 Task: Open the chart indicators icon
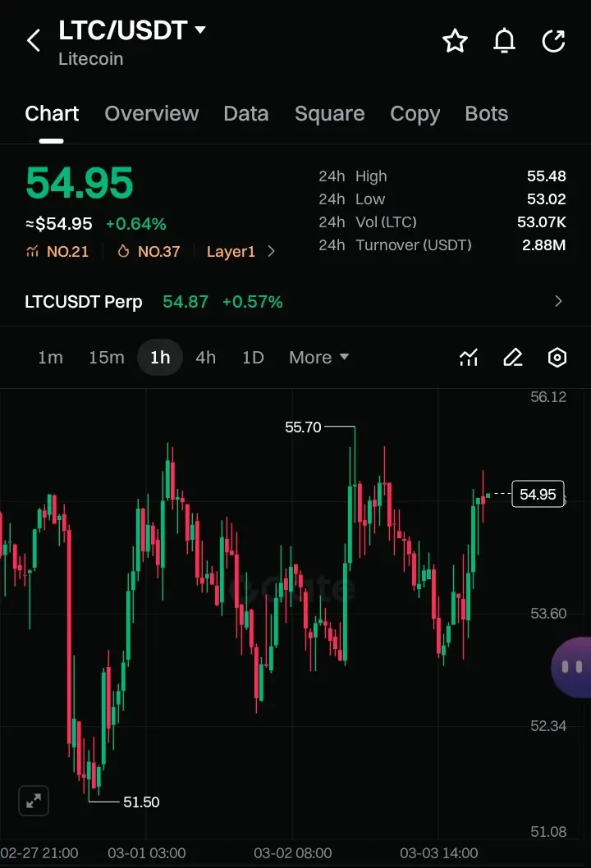pos(469,358)
